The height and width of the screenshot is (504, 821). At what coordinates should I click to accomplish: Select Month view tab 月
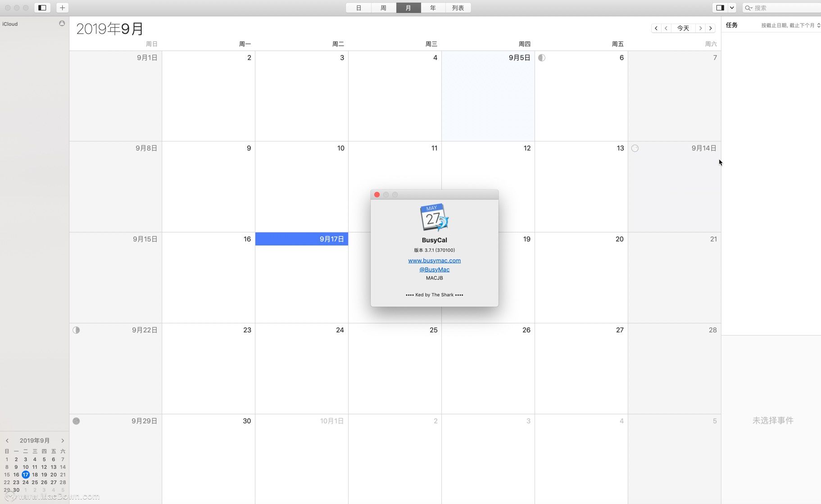(x=408, y=8)
